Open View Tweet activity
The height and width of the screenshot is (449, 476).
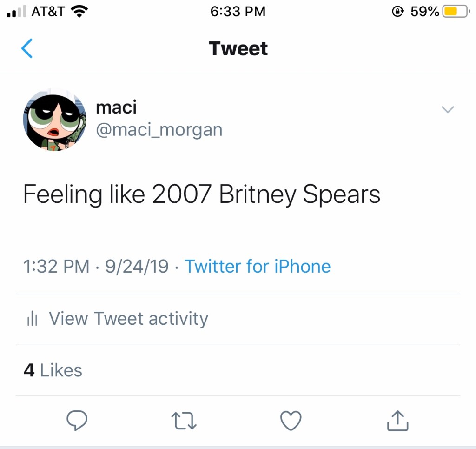(x=128, y=319)
